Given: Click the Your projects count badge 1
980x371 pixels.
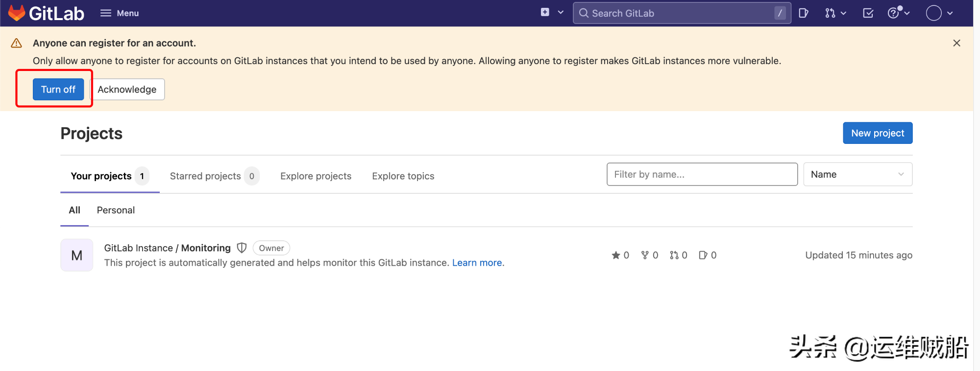Looking at the screenshot, I should 142,176.
